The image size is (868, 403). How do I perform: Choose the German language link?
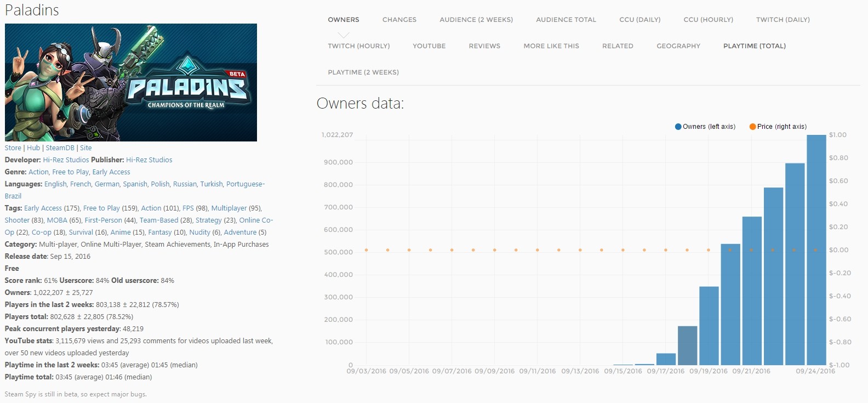(x=107, y=184)
